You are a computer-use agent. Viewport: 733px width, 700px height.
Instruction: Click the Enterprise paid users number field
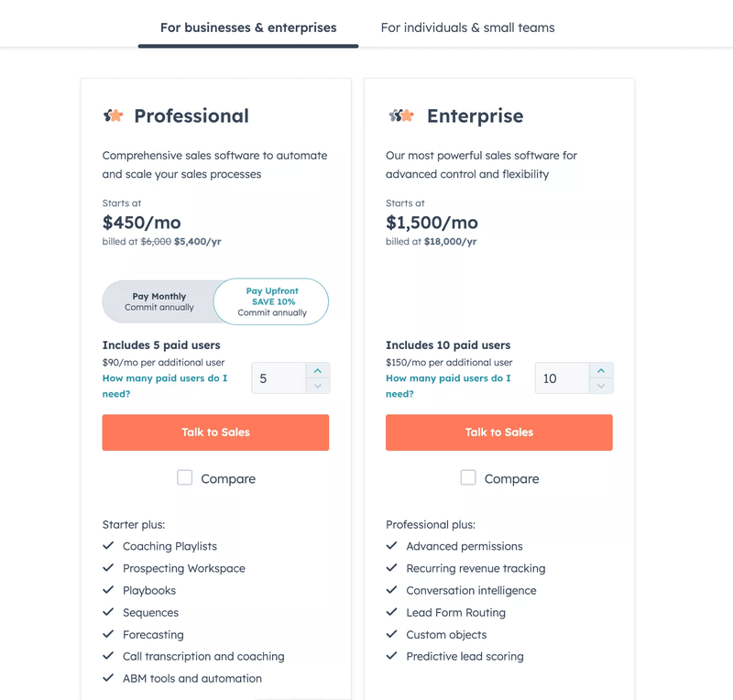click(561, 378)
